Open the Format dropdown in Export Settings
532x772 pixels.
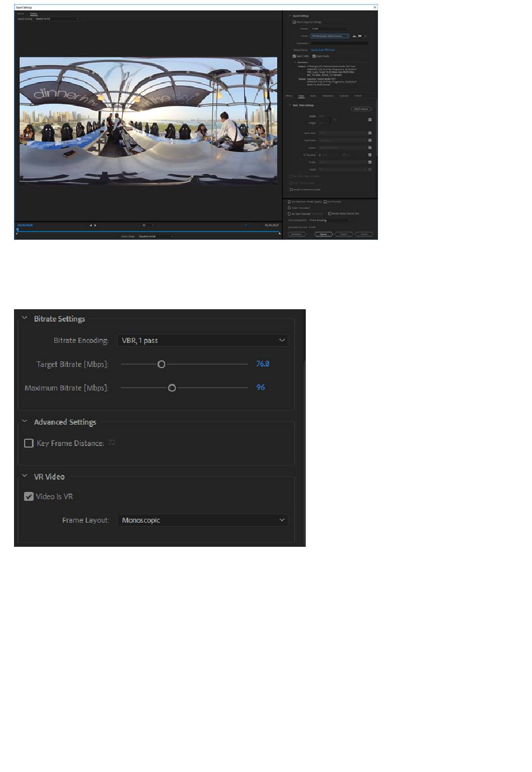coord(330,29)
